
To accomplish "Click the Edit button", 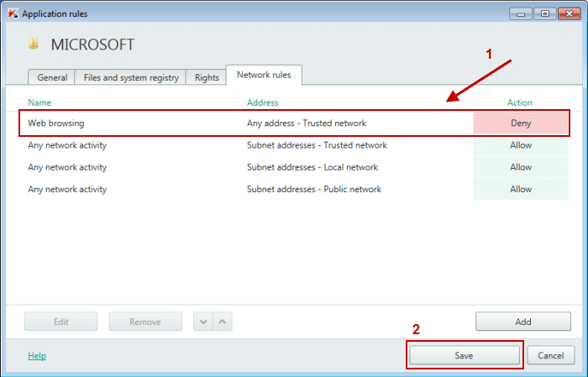I will (x=61, y=322).
